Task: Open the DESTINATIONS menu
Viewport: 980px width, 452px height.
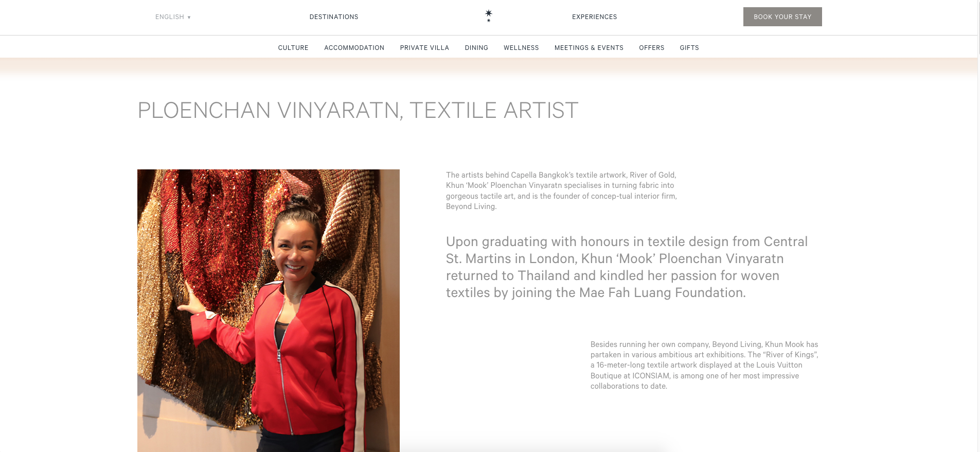Action: pos(334,17)
